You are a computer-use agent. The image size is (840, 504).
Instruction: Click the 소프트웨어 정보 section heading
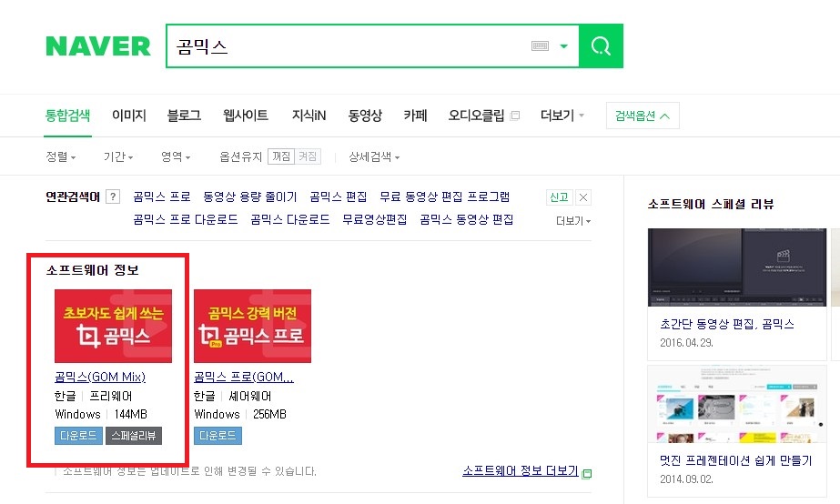tap(92, 270)
